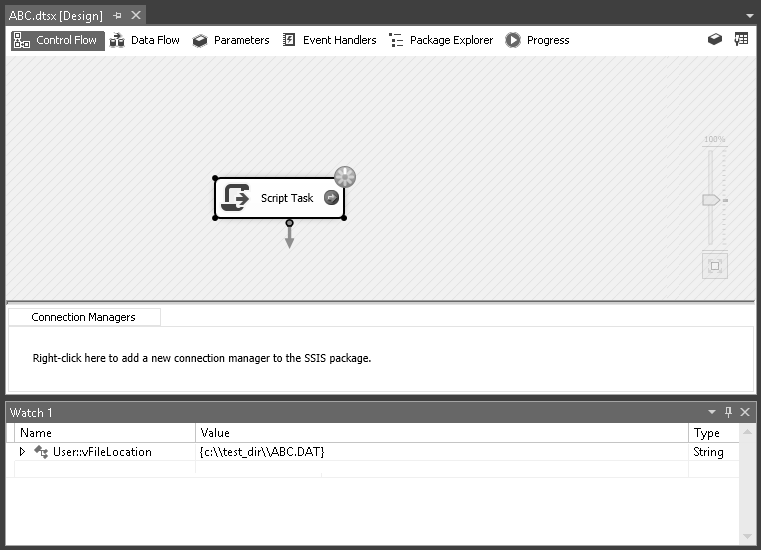Click the Script Task icon on the canvas
Viewport: 761px width, 550px height.
point(235,198)
